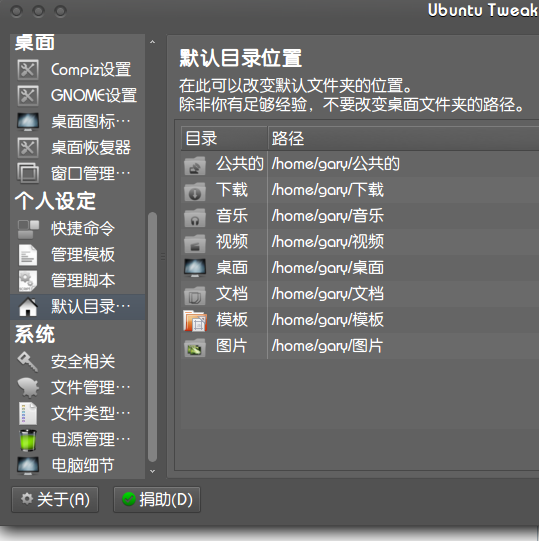Screen dimensions: 539x541
Task: Click the 桌面 monitor icon in the table
Action: click(195, 268)
